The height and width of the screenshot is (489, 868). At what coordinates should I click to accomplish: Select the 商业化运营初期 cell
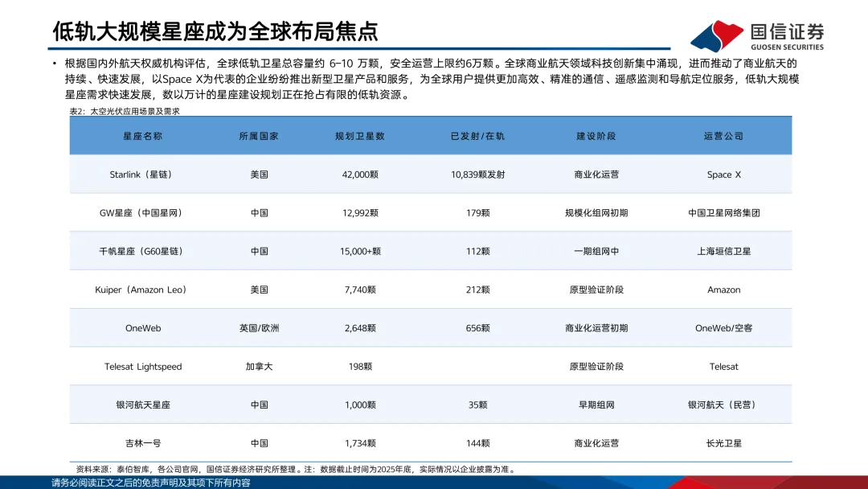(596, 328)
